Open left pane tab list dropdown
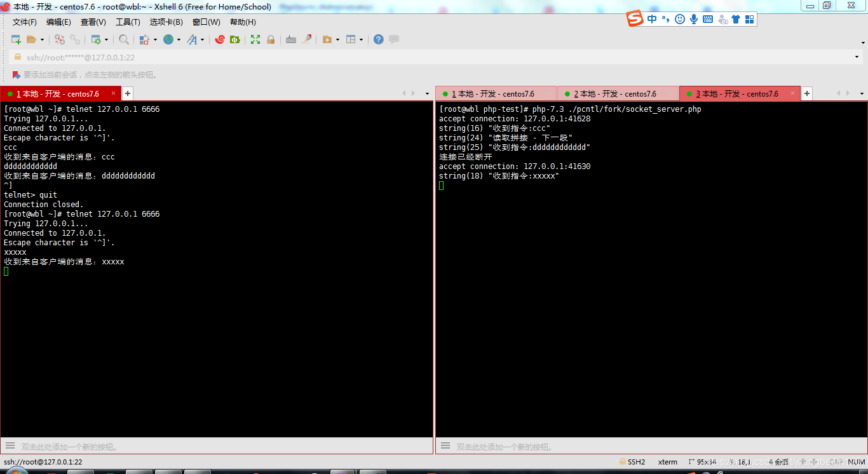Image resolution: width=868 pixels, height=474 pixels. coord(427,93)
